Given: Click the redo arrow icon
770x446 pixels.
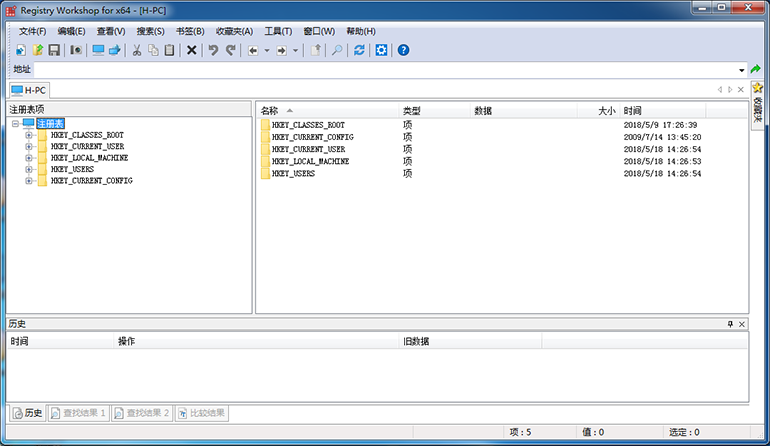Looking at the screenshot, I should [230, 50].
